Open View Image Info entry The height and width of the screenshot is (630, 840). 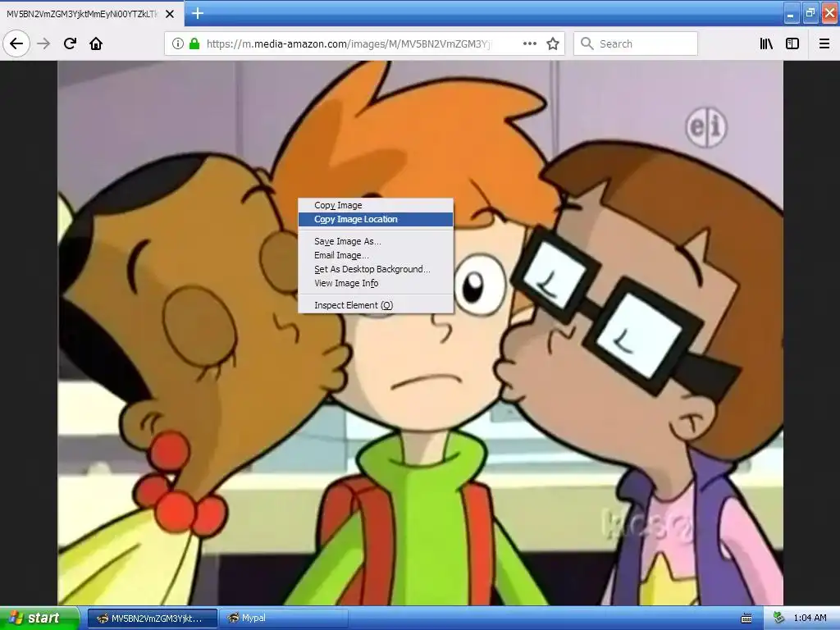pyautogui.click(x=376, y=283)
